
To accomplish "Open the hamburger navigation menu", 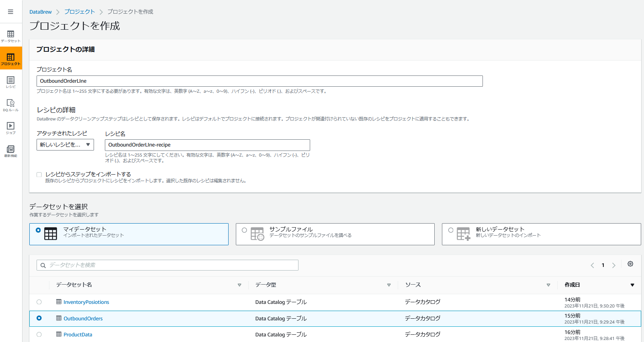I will point(10,12).
